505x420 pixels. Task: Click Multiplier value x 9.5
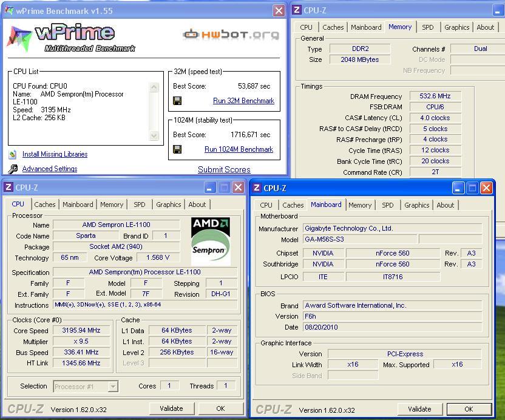81,342
